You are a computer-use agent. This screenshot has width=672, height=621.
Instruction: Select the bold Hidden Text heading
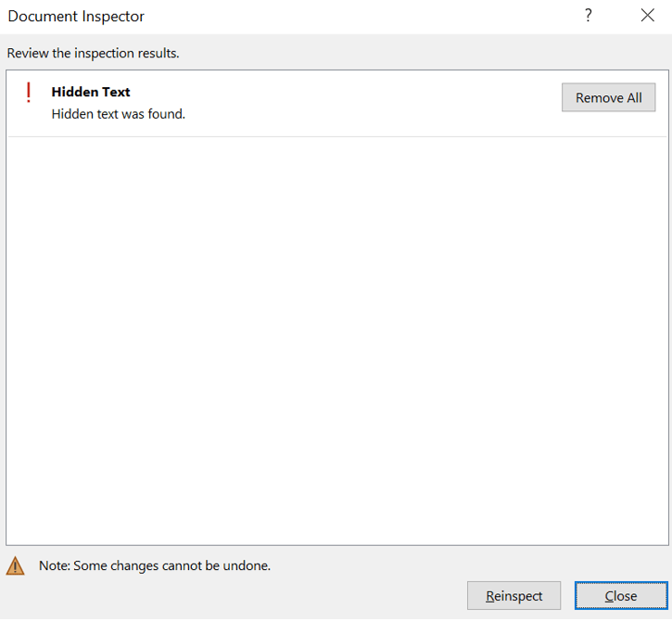coord(91,92)
